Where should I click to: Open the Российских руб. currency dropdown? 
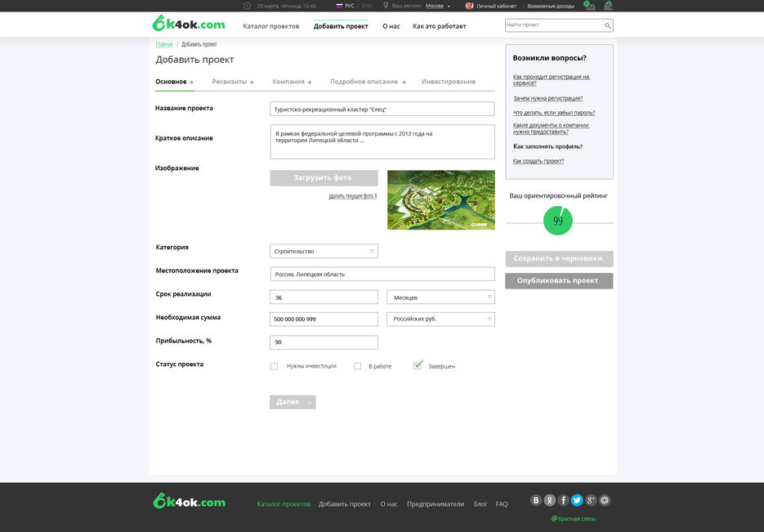(x=440, y=319)
